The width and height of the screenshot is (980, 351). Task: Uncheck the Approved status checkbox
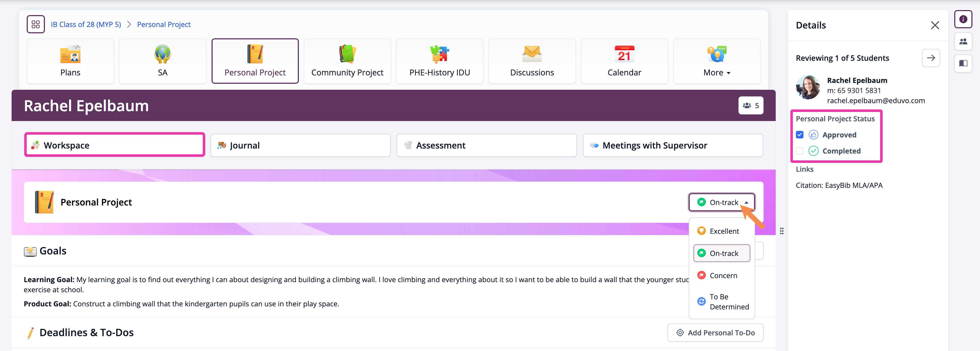pyautogui.click(x=800, y=135)
